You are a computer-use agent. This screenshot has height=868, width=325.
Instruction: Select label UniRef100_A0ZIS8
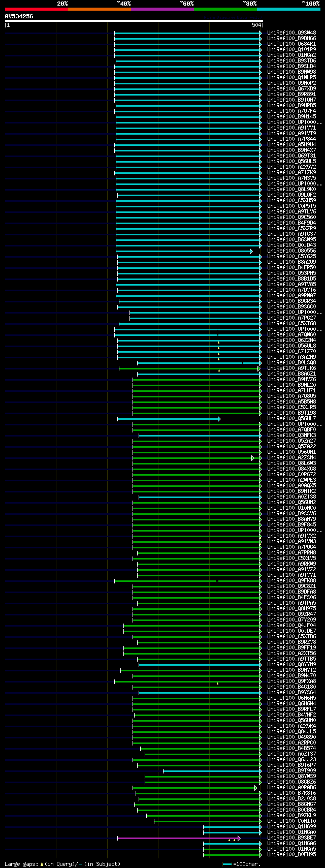point(291,497)
